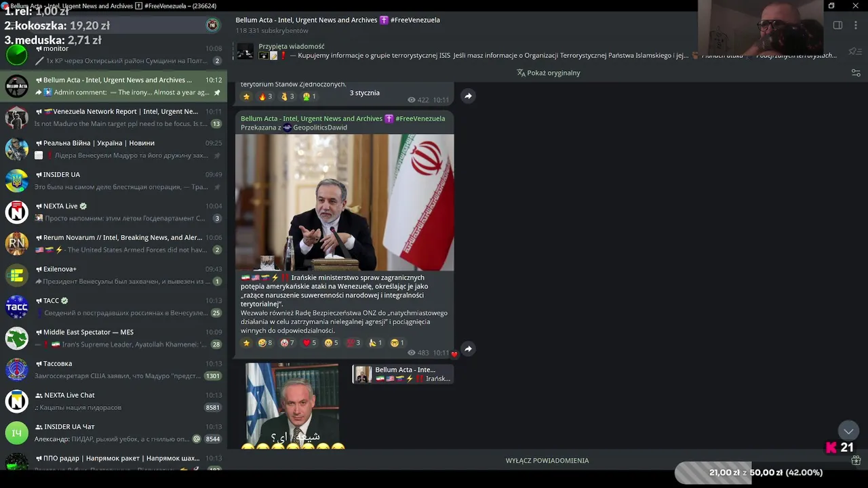868x488 pixels.
Task: Click the Реальна Війна soldier avatar
Action: point(17,149)
